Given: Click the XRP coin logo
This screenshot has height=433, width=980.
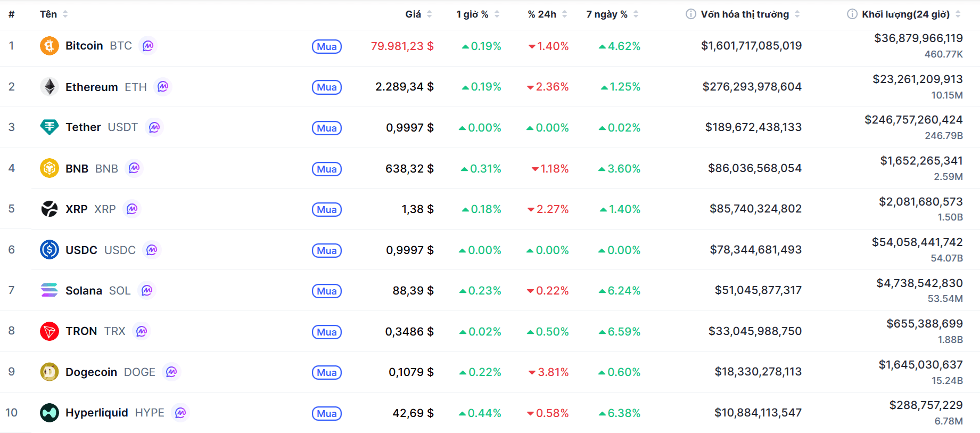Looking at the screenshot, I should [50, 209].
